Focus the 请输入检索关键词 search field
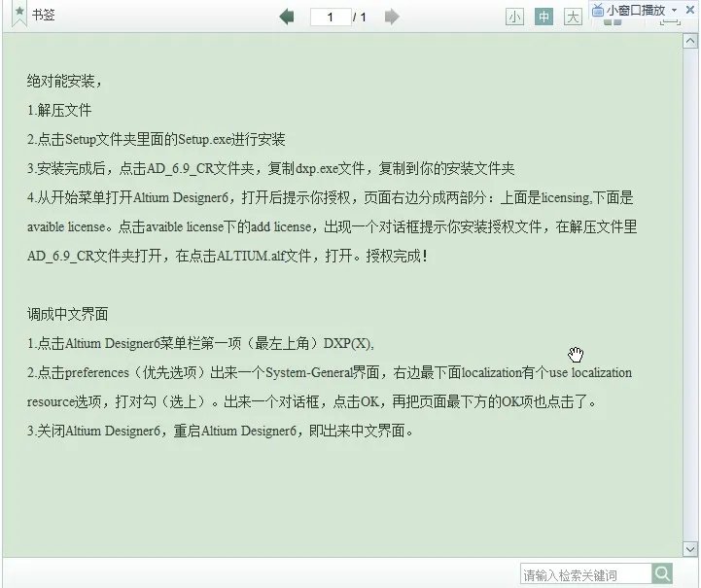This screenshot has height=588, width=701. 586,574
